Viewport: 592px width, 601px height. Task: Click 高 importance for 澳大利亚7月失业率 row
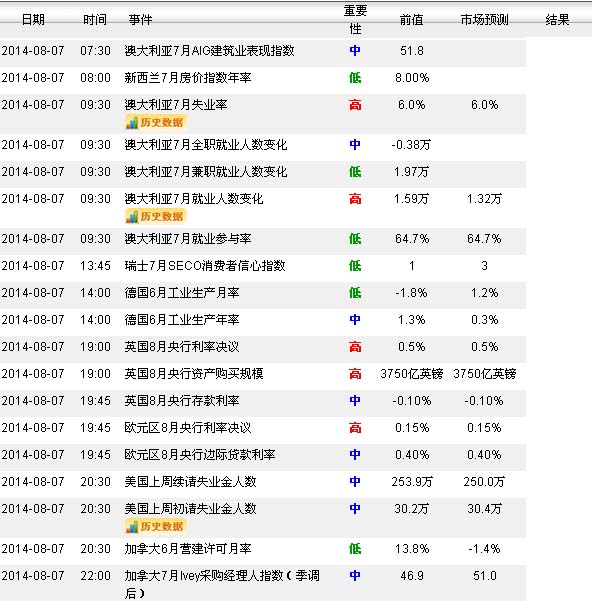(x=355, y=105)
